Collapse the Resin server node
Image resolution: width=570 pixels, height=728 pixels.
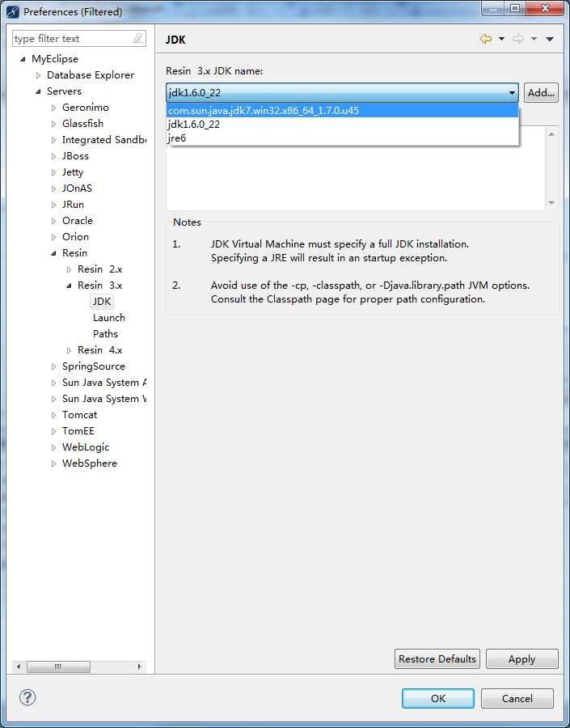click(54, 253)
